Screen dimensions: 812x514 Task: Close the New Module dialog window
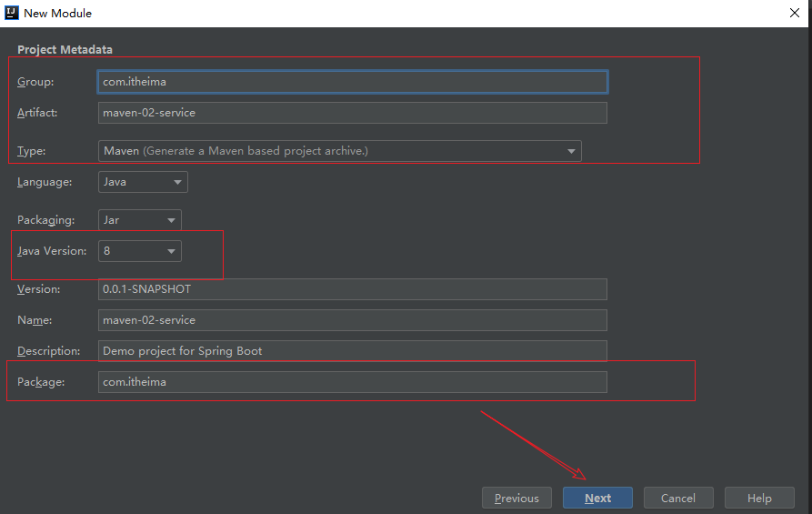pos(793,13)
